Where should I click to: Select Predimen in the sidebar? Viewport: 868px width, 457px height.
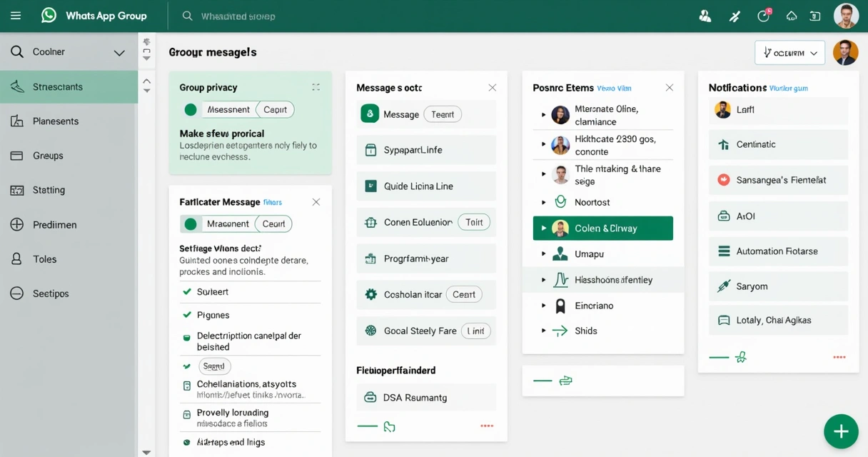tap(69, 225)
